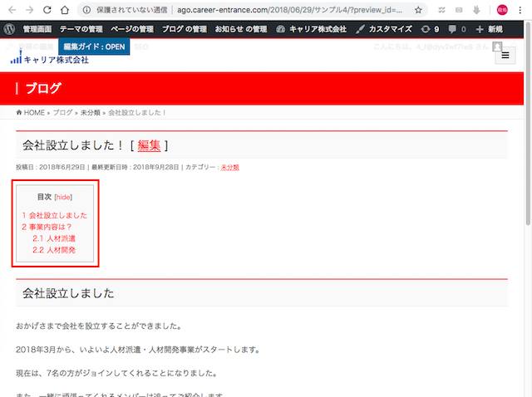Toggle the 編集ガイド : OPEN button
Screen dimensions: 532x397
pyautogui.click(x=94, y=47)
